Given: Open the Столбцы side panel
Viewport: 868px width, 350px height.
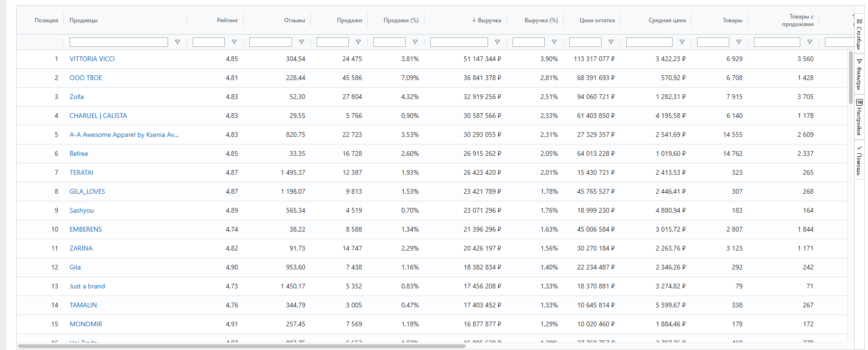Looking at the screenshot, I should [x=859, y=34].
